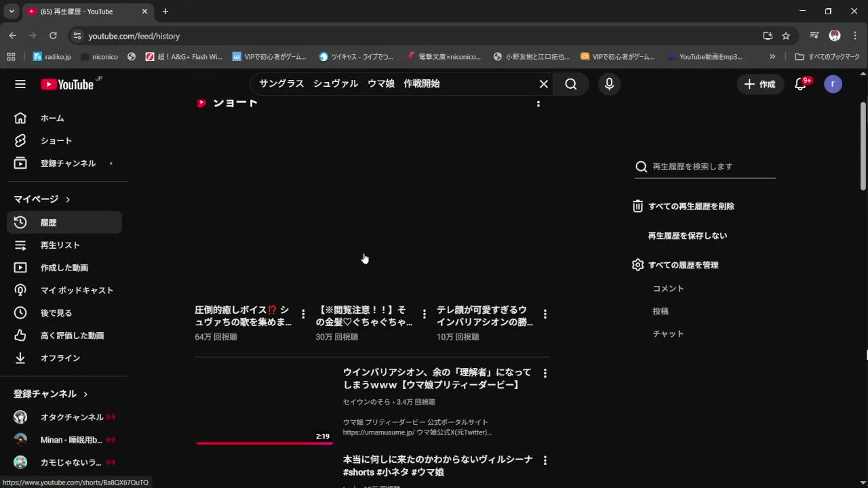Select 履歴 in the sidebar
Image resolution: width=868 pixels, height=488 pixels.
pos(64,222)
